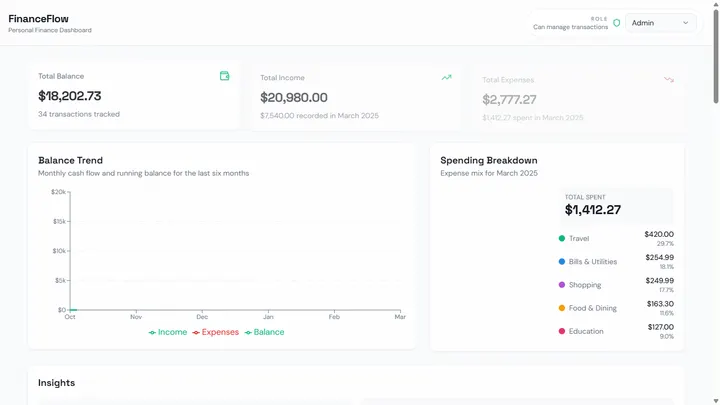This screenshot has height=405, width=720.
Task: Click '$7,540.00 recorded in March 2025' text
Action: (x=320, y=116)
